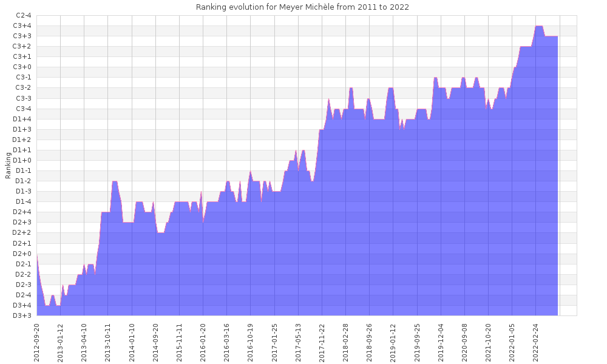Click the D3+3 label at axis bottom
The width and height of the screenshot is (607, 364).
pyautogui.click(x=22, y=315)
